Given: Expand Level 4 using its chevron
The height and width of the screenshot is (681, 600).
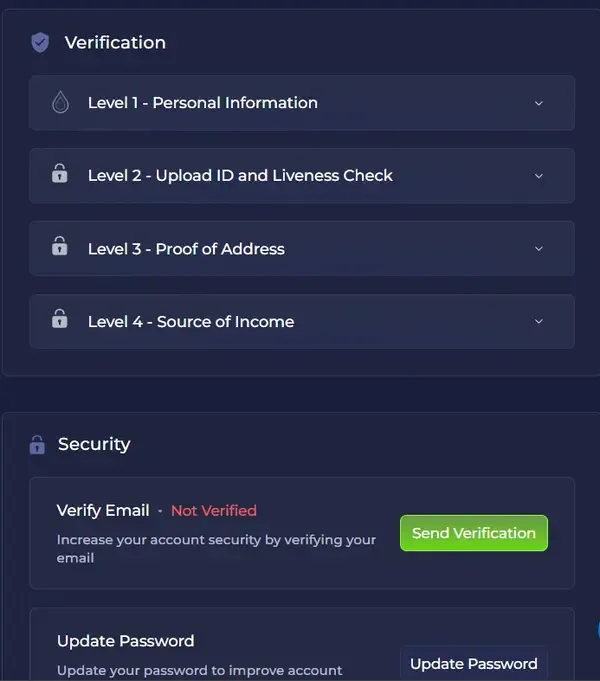Looking at the screenshot, I should tap(539, 322).
